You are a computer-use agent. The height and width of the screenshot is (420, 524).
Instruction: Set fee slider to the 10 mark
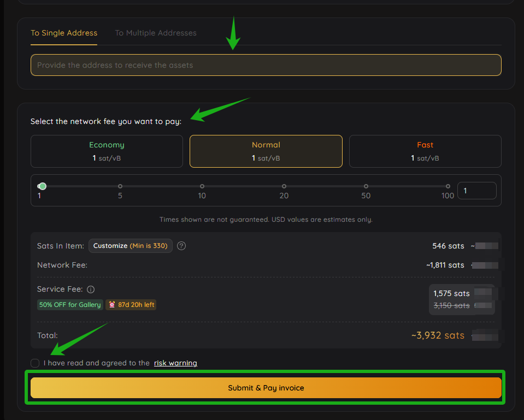point(202,186)
